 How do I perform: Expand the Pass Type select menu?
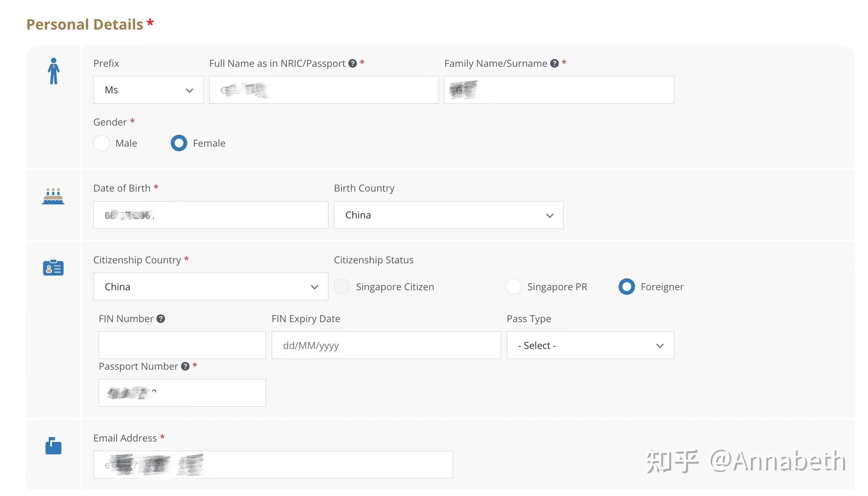tap(590, 346)
